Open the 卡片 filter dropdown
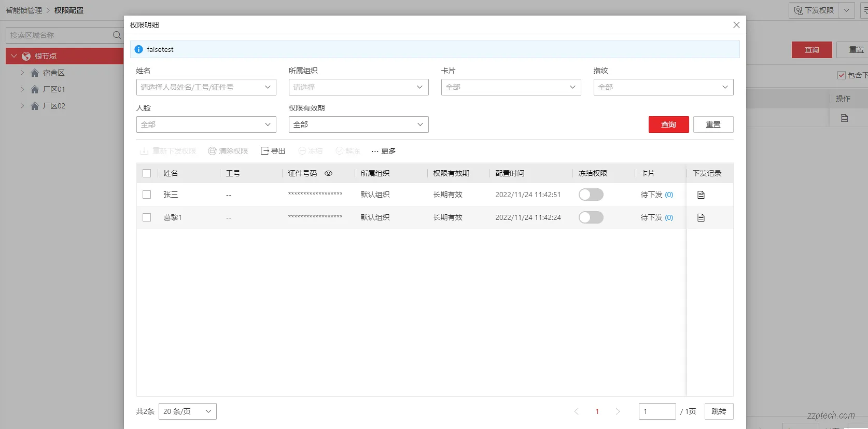Image resolution: width=868 pixels, height=429 pixels. pyautogui.click(x=511, y=87)
